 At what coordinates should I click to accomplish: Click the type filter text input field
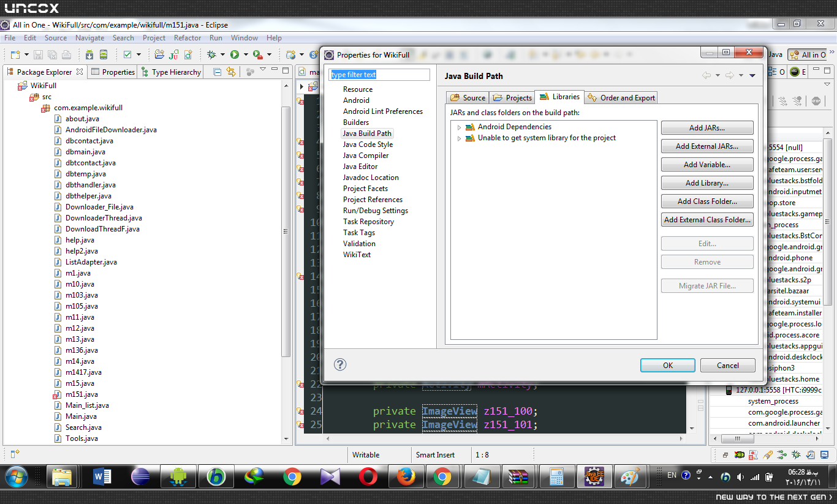pos(380,75)
